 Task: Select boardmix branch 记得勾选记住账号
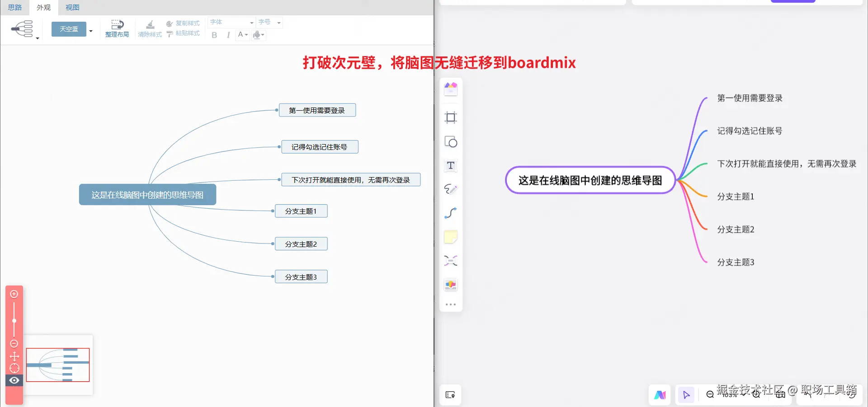click(750, 131)
